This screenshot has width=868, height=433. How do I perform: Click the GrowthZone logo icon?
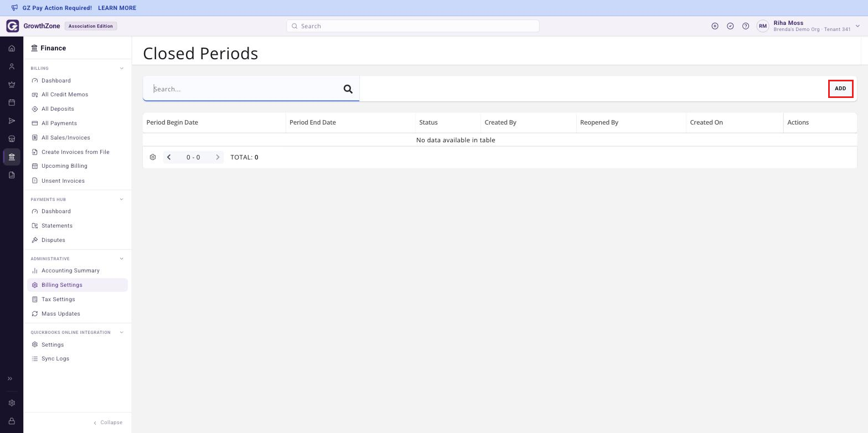12,26
